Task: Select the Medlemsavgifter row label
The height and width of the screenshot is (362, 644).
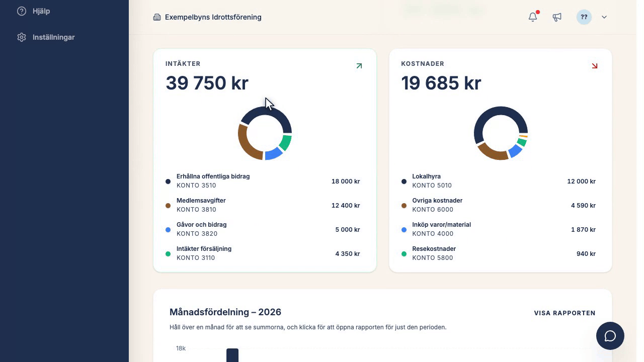Action: pos(201,201)
